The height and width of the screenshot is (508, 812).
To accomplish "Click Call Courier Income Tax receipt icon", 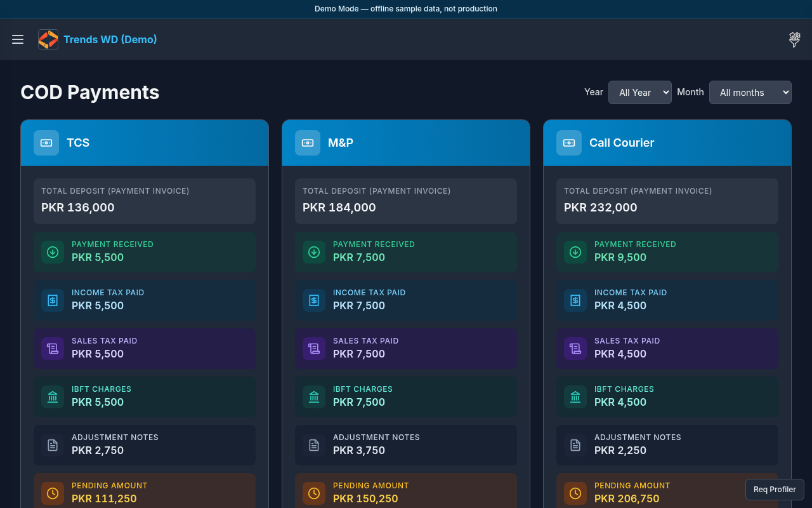I will pos(575,300).
